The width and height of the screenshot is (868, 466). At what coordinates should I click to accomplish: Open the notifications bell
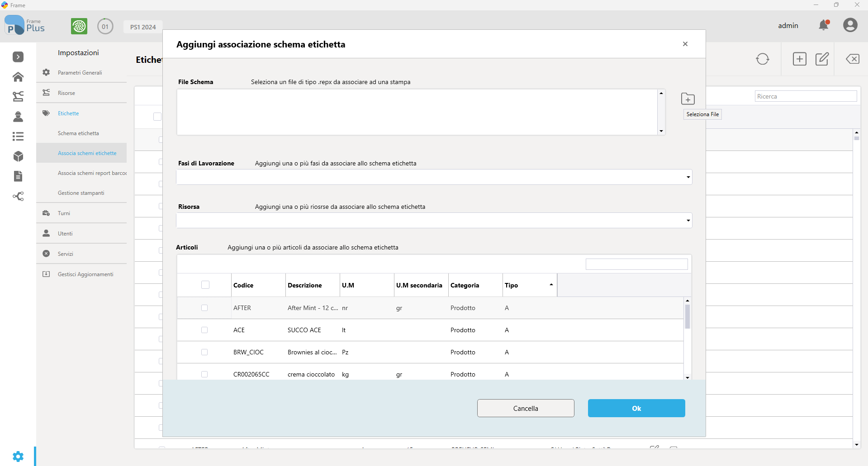[x=824, y=25]
